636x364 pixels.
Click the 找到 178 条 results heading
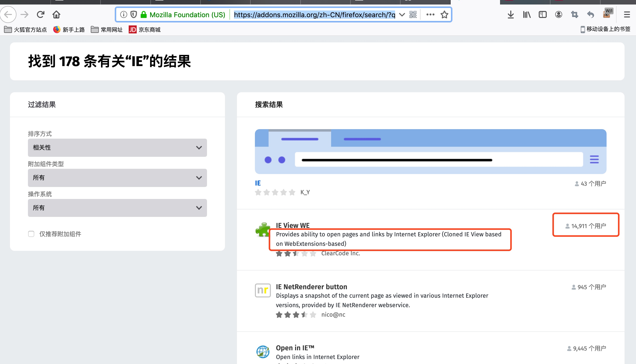click(x=109, y=61)
